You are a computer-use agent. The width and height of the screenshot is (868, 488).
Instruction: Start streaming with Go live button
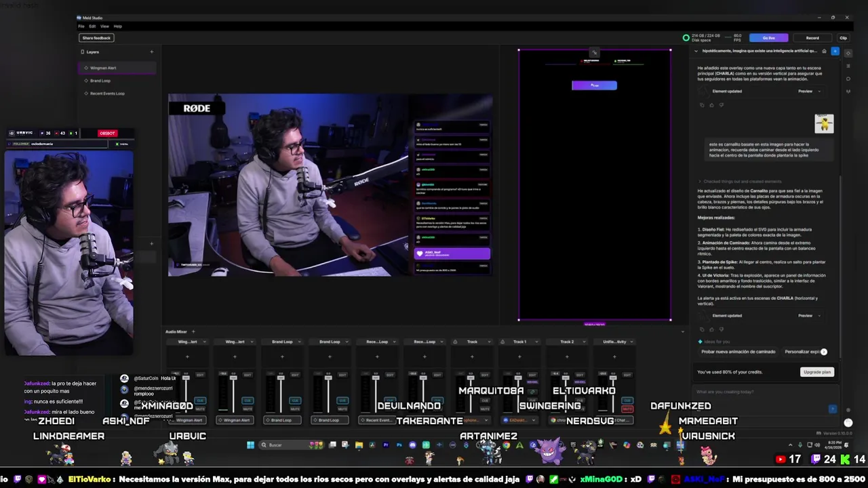(768, 38)
